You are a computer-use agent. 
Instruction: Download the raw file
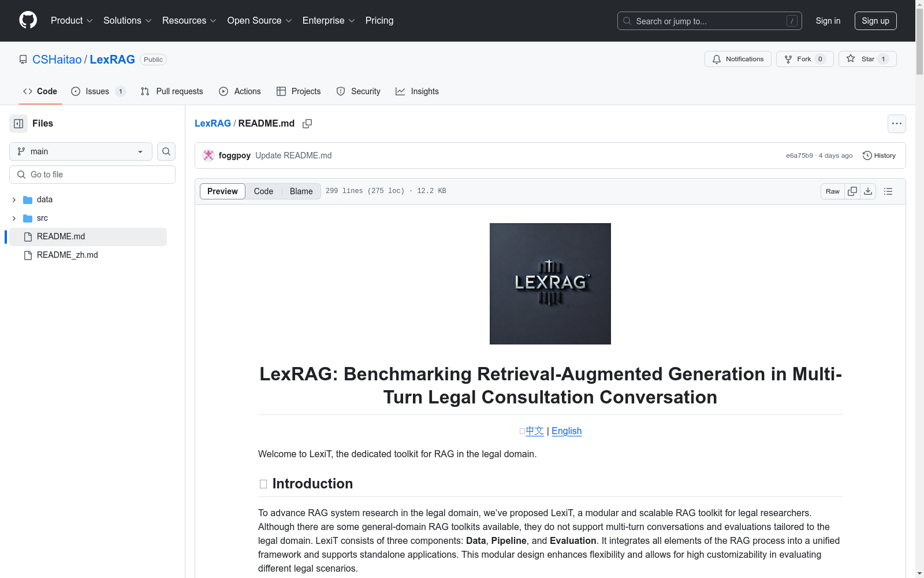pyautogui.click(x=868, y=191)
